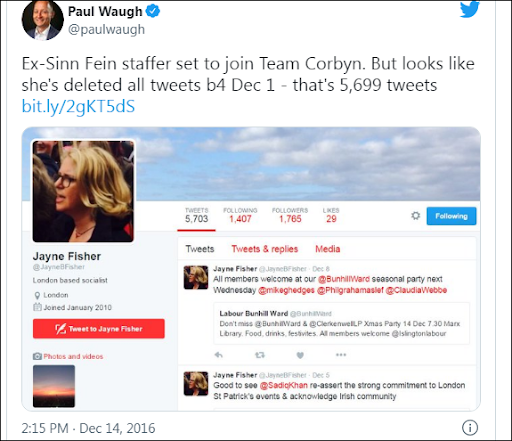
Task: Open the bit.ly/2gKT5dS link
Action: 78,106
